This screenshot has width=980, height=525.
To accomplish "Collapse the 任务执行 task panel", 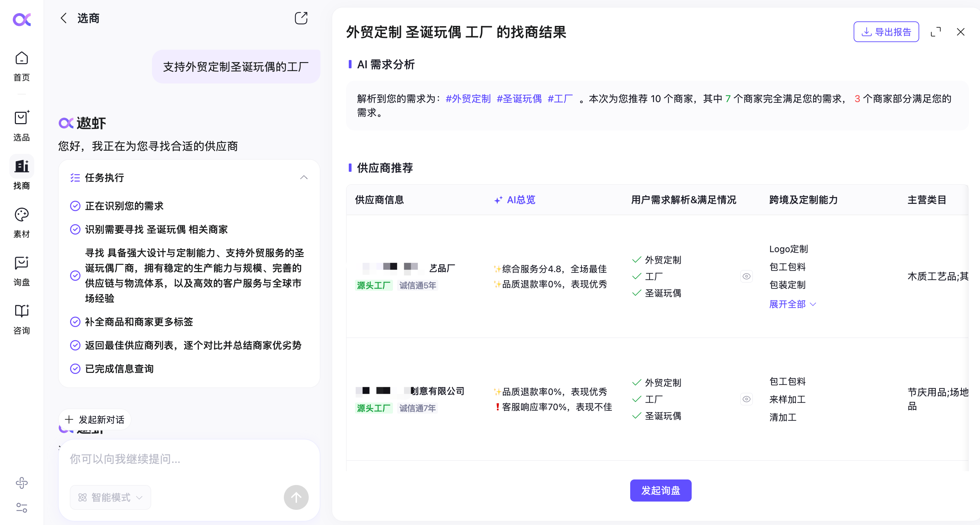I will [304, 178].
